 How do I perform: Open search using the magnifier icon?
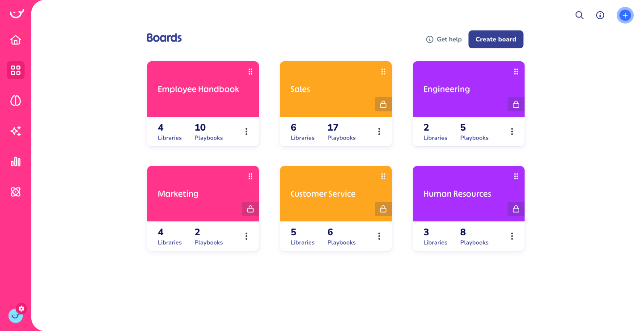[x=579, y=15]
